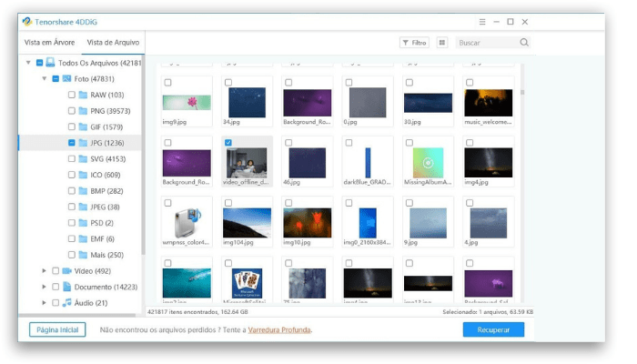Select the BMP (282) tree row
Viewport: 637px width, 364px height.
pyautogui.click(x=80, y=191)
